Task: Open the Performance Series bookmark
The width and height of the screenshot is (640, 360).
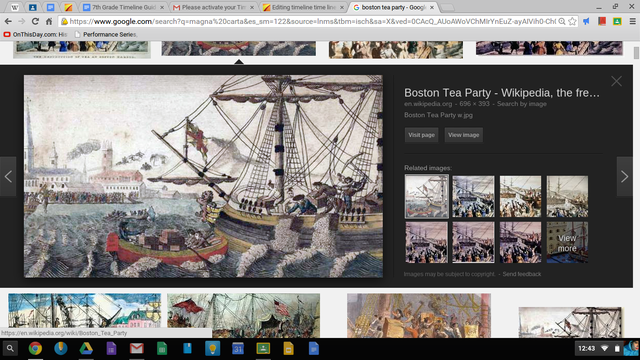Action: (106, 34)
